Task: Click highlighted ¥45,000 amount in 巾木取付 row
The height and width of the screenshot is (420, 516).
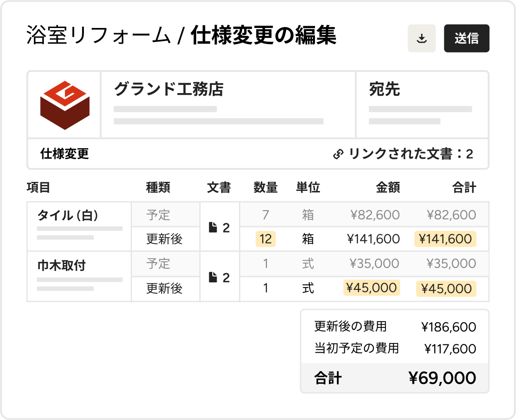Action: pyautogui.click(x=371, y=288)
